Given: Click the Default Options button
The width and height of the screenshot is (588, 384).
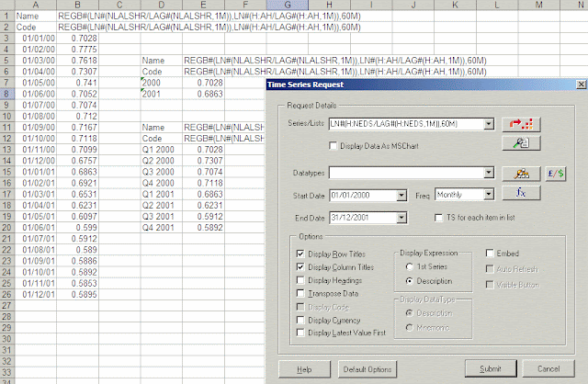Looking at the screenshot, I should pyautogui.click(x=367, y=369).
